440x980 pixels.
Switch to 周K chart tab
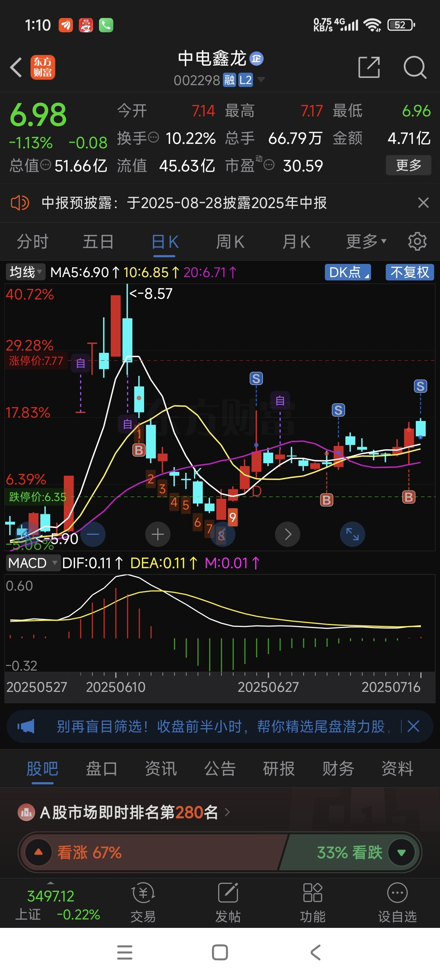230,242
